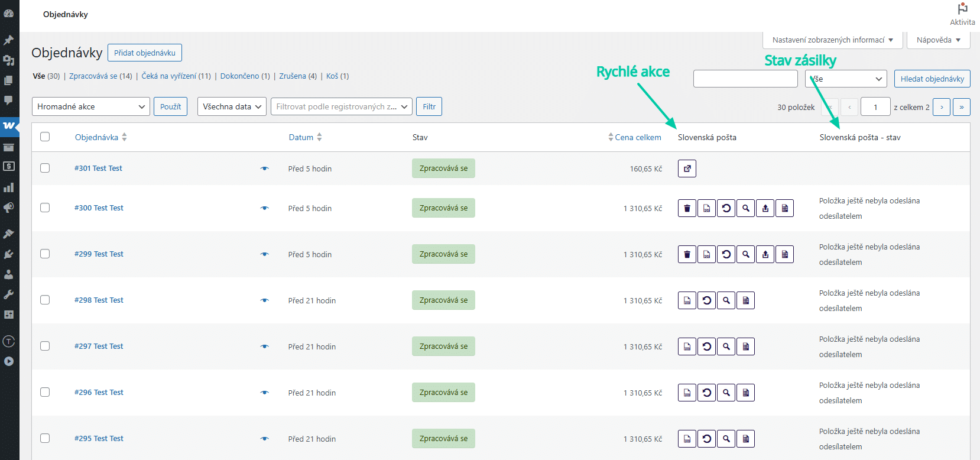Open the Aktivita activity panel

(x=962, y=14)
